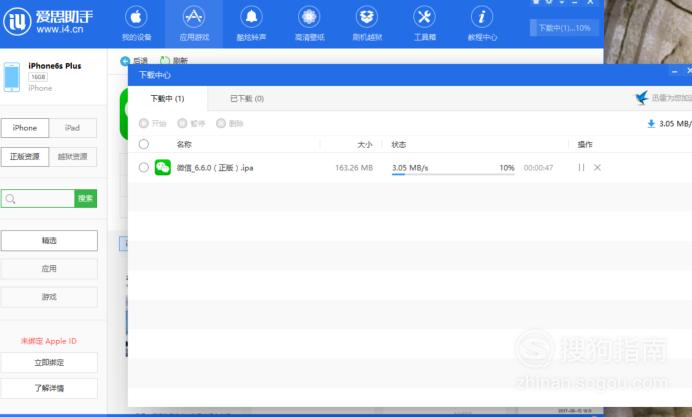Select the 正版资源 toggle button
The height and width of the screenshot is (417, 692).
[25, 157]
